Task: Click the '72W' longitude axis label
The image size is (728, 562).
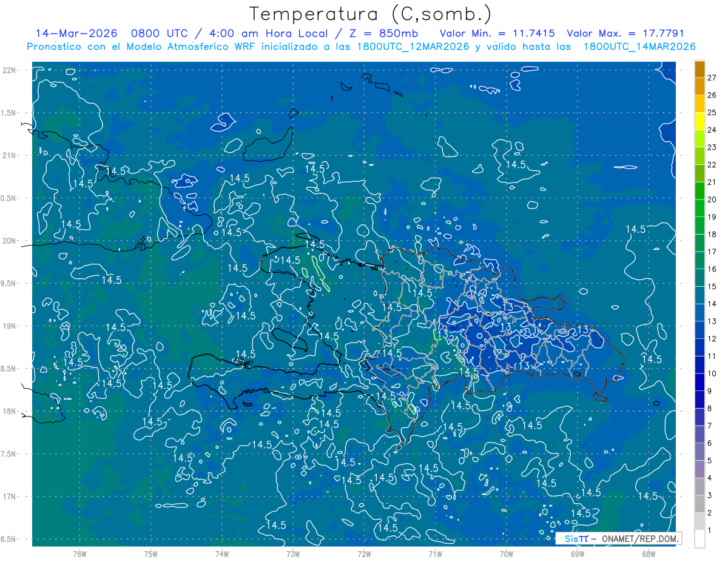Action: click(364, 554)
